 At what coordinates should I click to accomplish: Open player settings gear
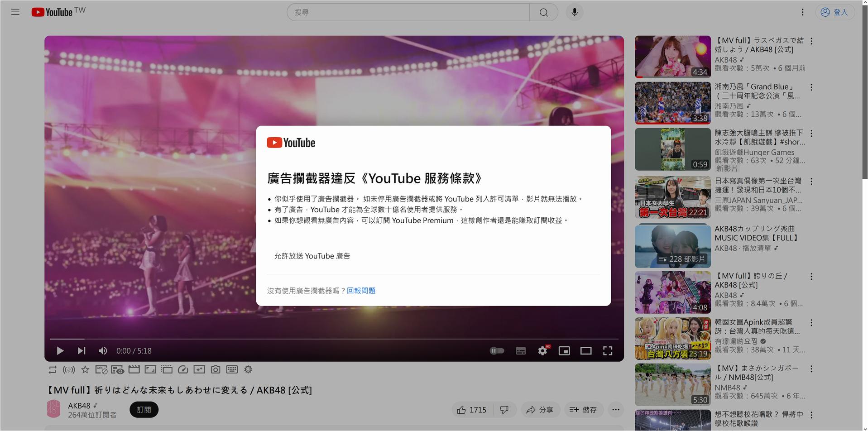click(542, 351)
